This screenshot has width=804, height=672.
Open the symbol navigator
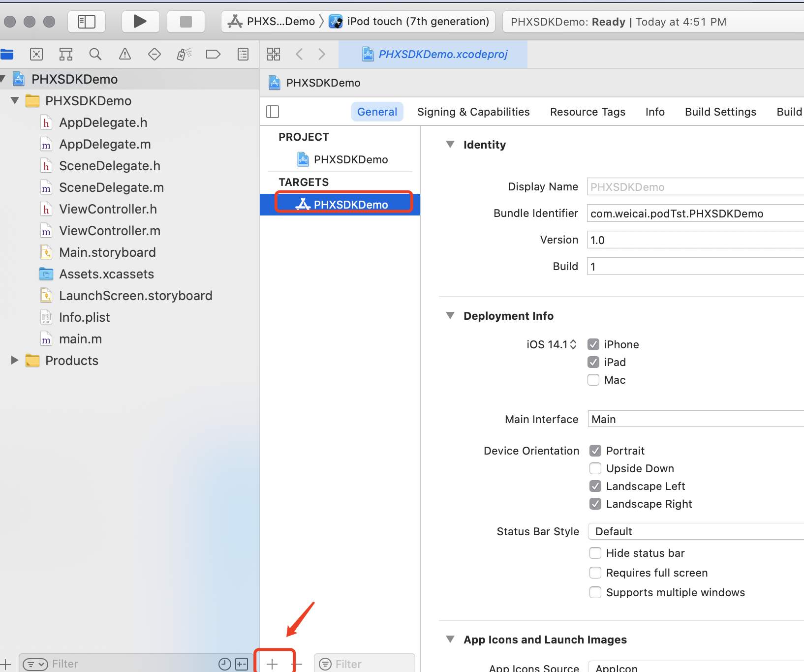pyautogui.click(x=66, y=54)
